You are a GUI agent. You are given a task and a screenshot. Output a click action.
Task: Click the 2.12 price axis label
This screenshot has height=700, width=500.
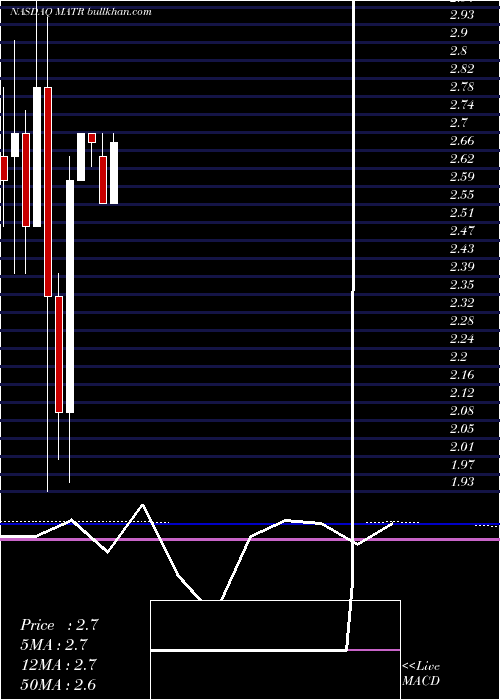(x=462, y=393)
